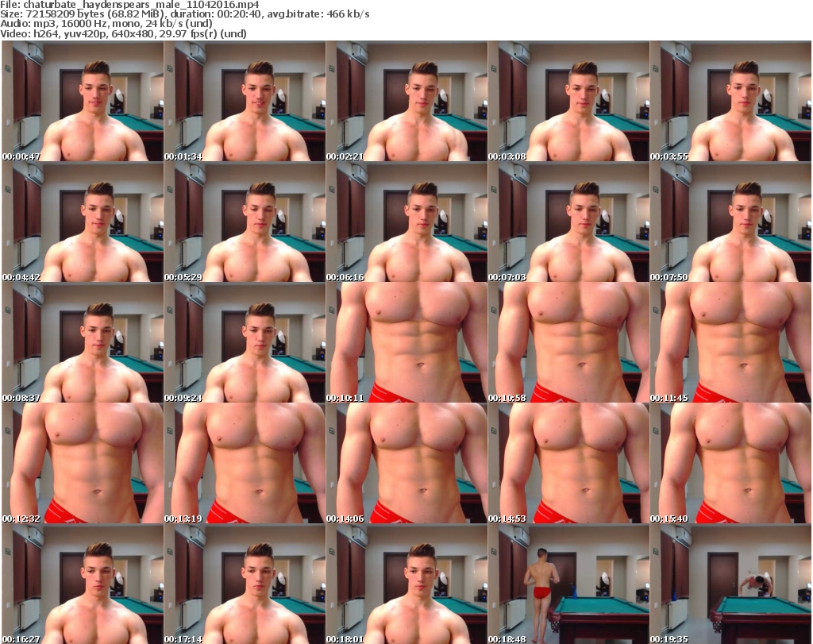Click the thumbnail timestamped 00:00:47
Viewport: 813px width, 644px height.
(x=83, y=101)
